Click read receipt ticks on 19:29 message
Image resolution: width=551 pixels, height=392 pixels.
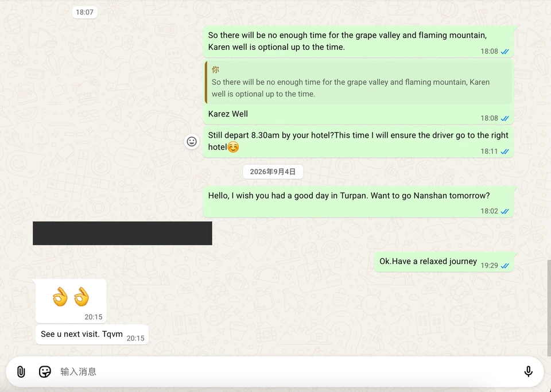point(505,266)
